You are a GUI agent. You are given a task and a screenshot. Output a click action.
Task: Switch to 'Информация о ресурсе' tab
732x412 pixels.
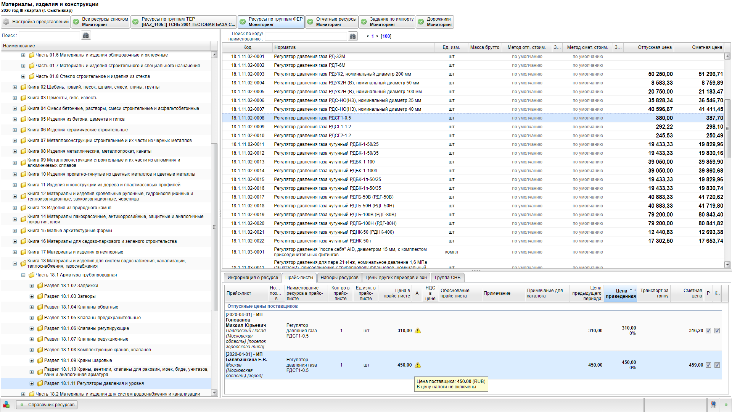[x=253, y=278]
